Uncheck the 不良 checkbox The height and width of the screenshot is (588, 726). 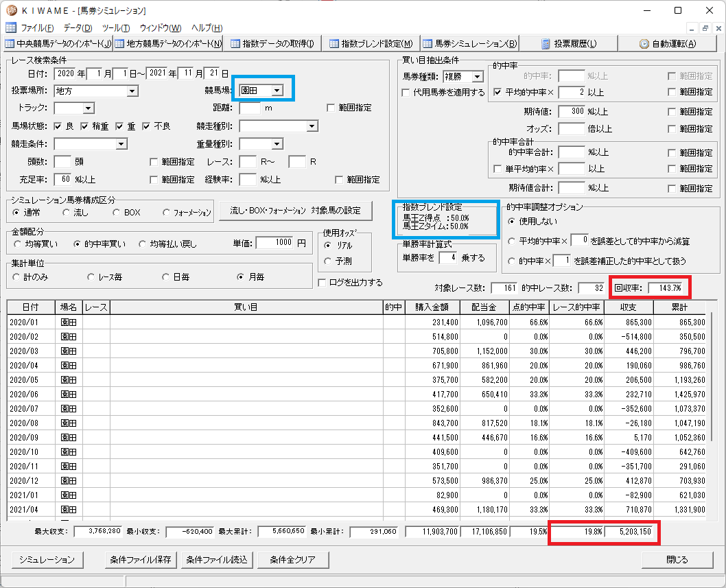coord(146,126)
